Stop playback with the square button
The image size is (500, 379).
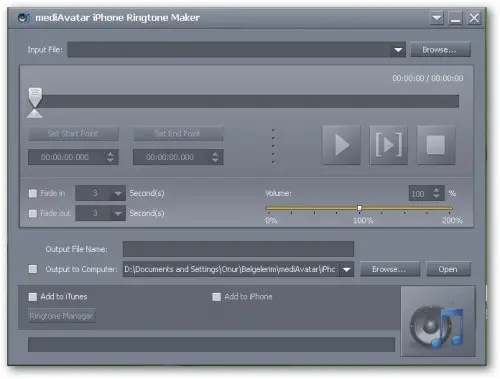point(436,145)
